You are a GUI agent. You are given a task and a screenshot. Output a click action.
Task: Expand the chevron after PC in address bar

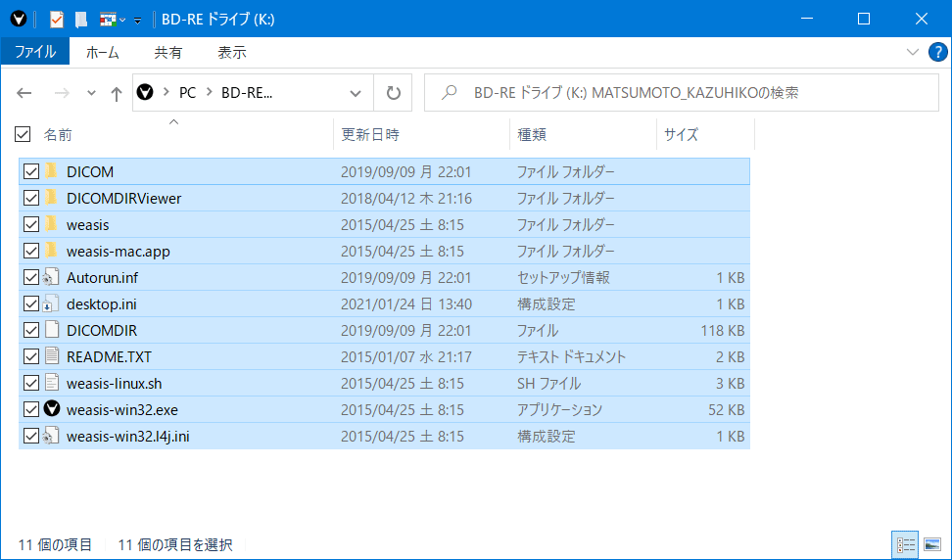(210, 92)
